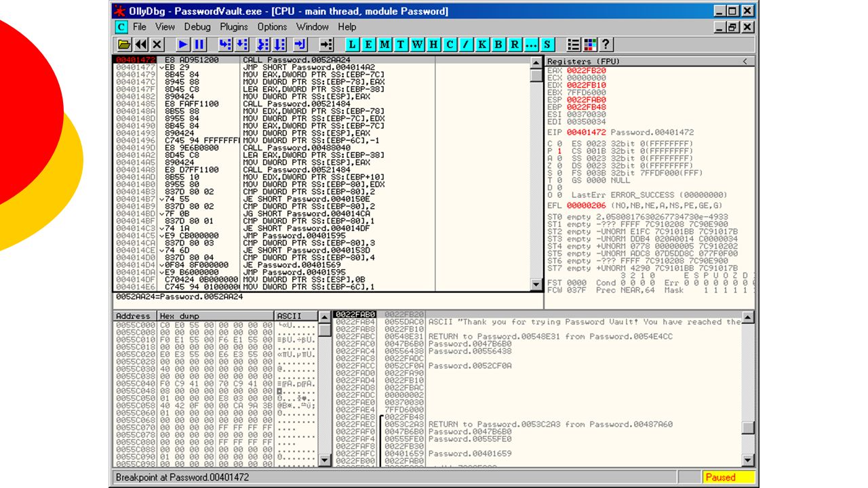Run the program with the play icon
The height and width of the screenshot is (488, 868).
[x=183, y=45]
